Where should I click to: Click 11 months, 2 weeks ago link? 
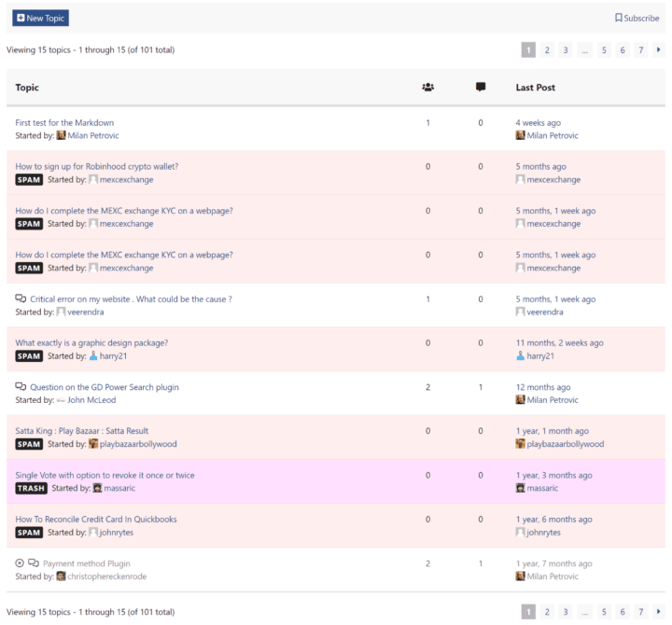pos(559,342)
